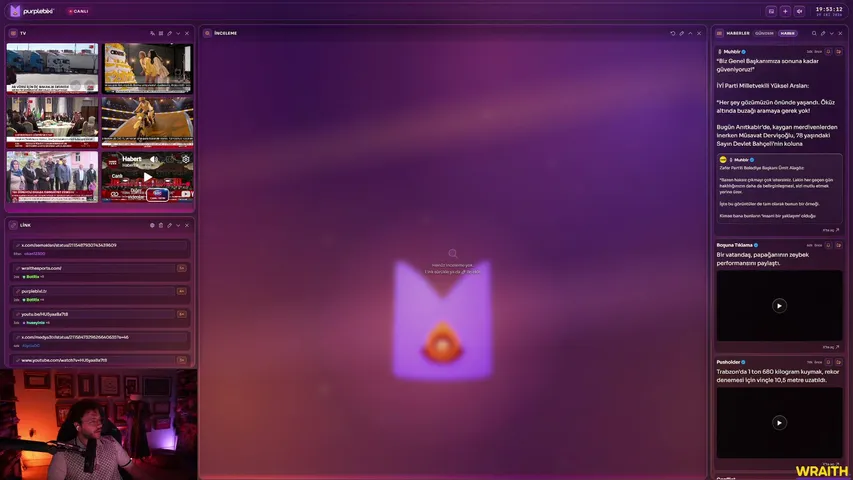
Task: Click the grid layout icon in the TV panel
Action: (161, 33)
